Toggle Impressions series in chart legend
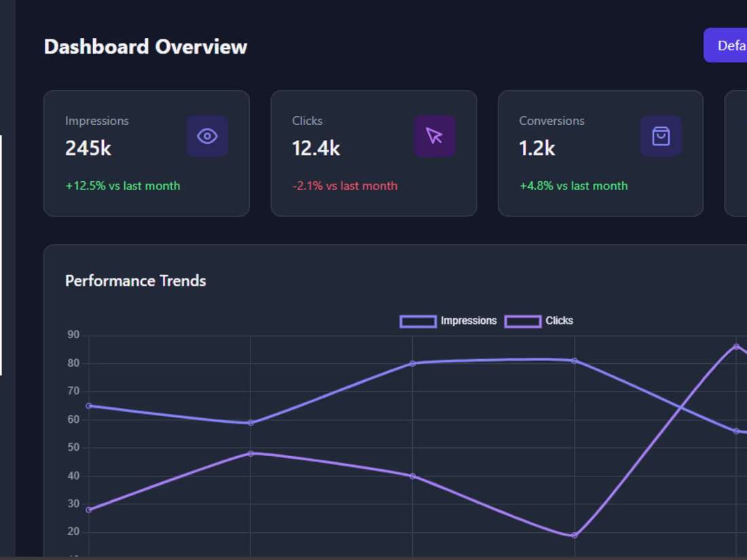The width and height of the screenshot is (747, 560). pos(448,321)
